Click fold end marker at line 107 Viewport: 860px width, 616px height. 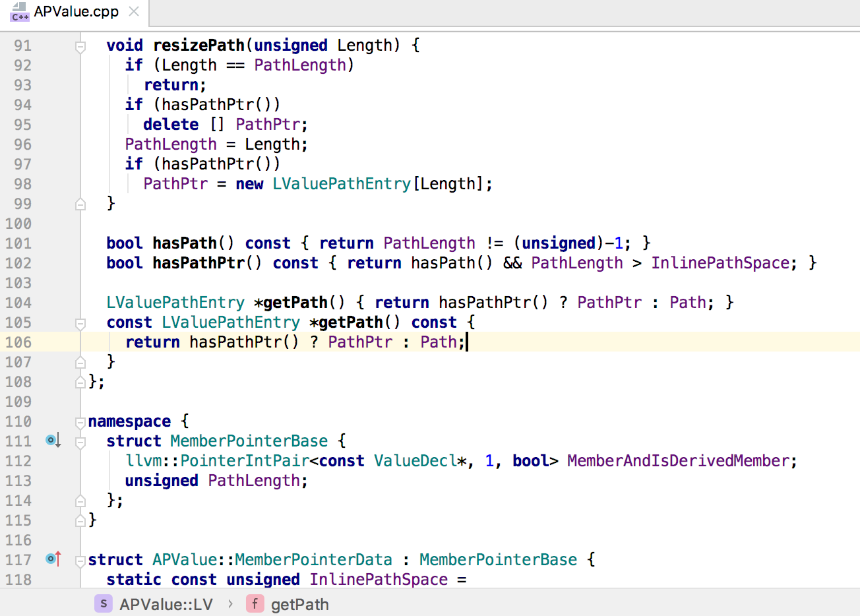[80, 362]
